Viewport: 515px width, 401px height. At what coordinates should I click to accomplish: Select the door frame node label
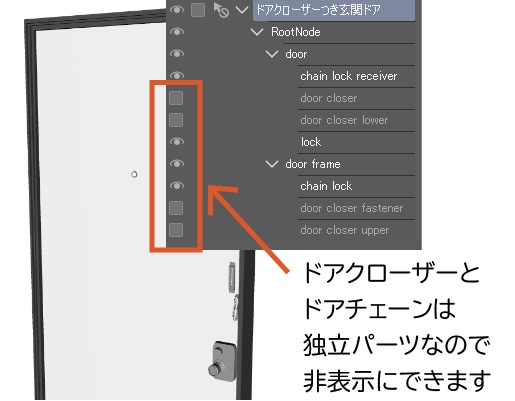(313, 164)
